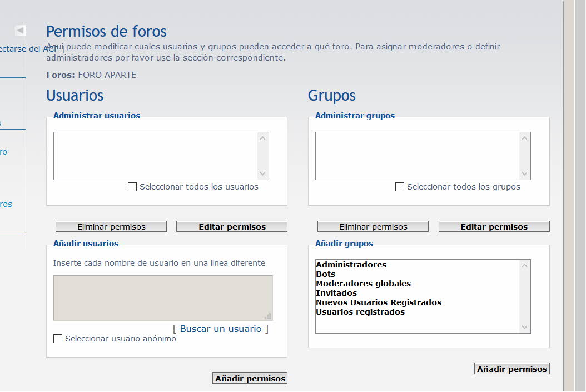586x392 pixels.
Task: Enable Seleccionar usuario anónimo checkbox
Action: tap(58, 339)
